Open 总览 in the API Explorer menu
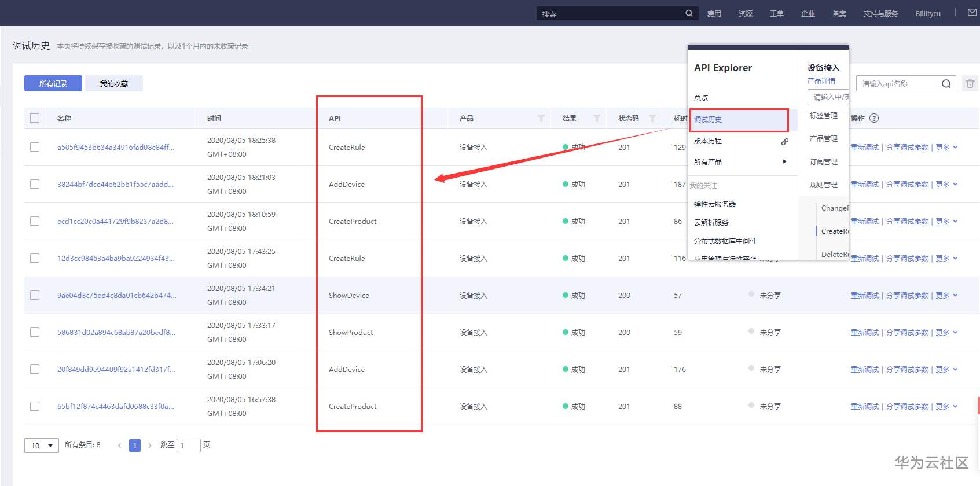 (701, 98)
